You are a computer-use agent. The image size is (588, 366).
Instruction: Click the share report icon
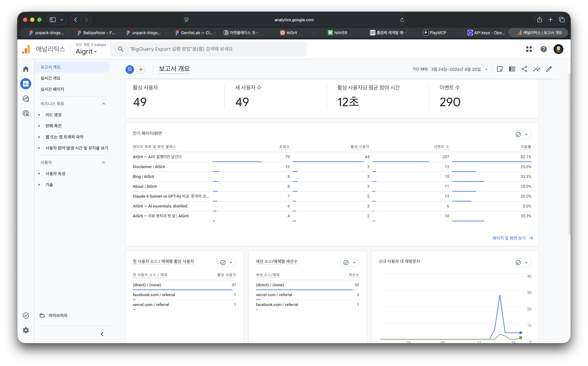pyautogui.click(x=524, y=69)
